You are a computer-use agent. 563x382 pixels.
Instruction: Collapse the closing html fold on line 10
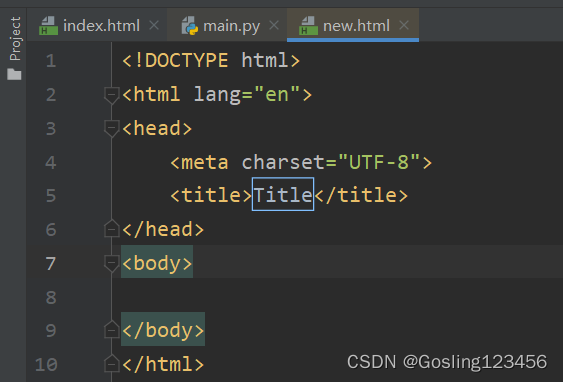(x=112, y=364)
